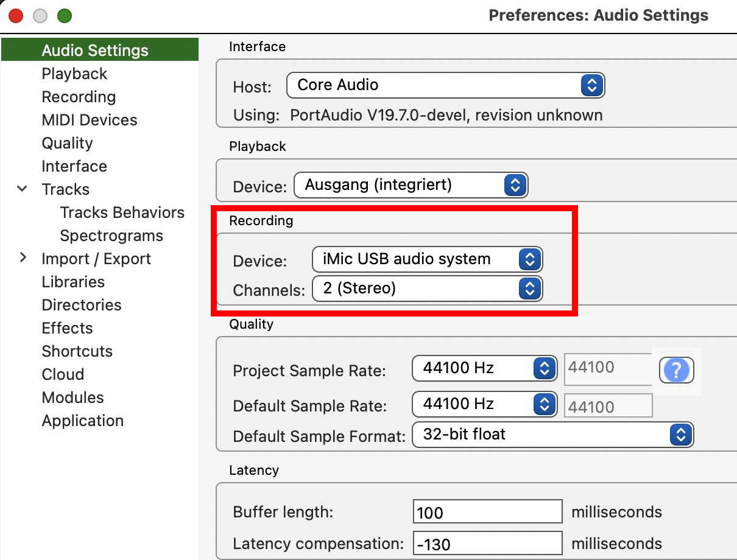Select Import / Export in sidebar

pyautogui.click(x=96, y=259)
